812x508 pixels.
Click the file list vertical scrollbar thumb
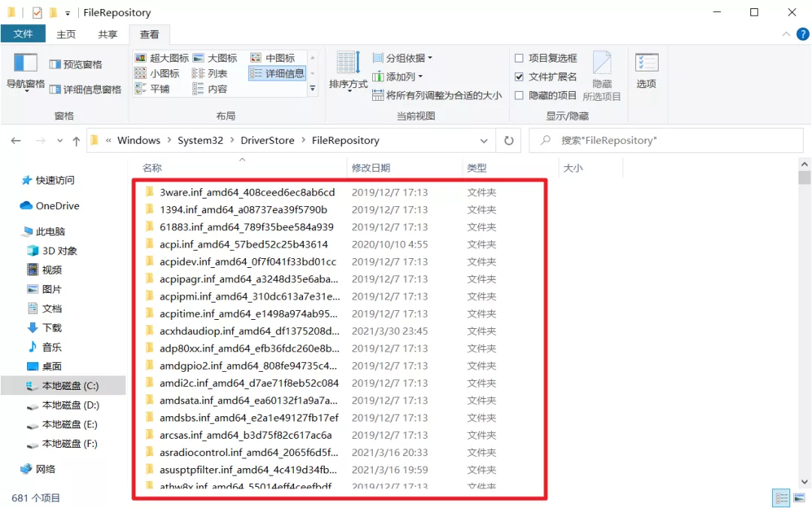tap(804, 178)
